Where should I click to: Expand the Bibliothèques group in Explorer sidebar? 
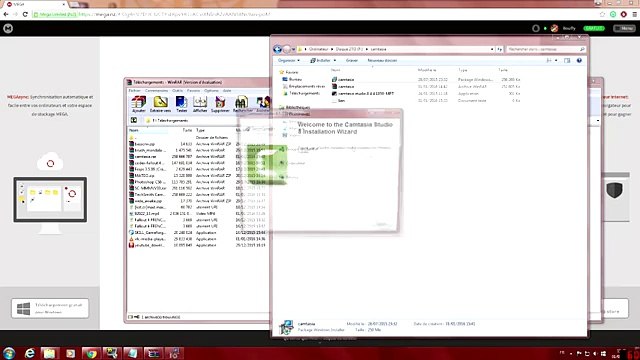(x=295, y=107)
